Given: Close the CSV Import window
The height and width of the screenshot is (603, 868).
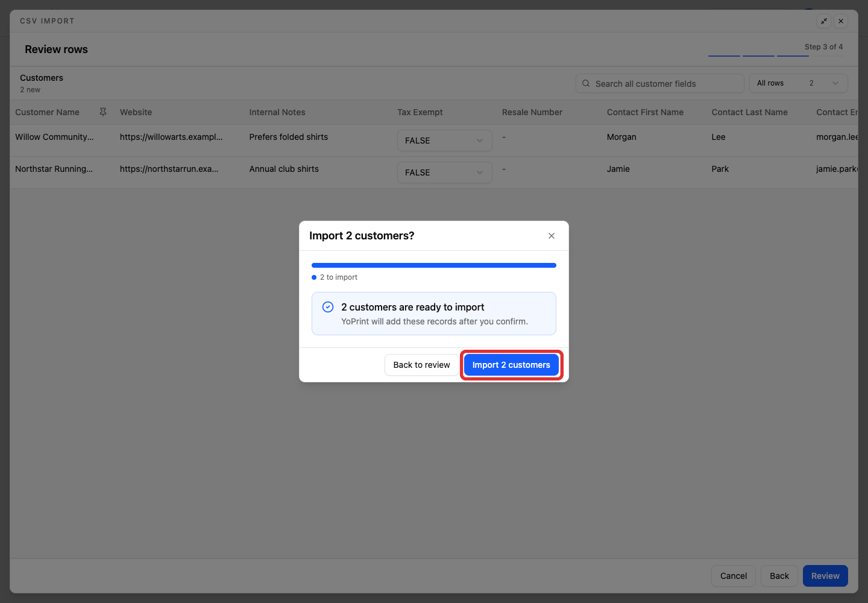Looking at the screenshot, I should pyautogui.click(x=841, y=21).
